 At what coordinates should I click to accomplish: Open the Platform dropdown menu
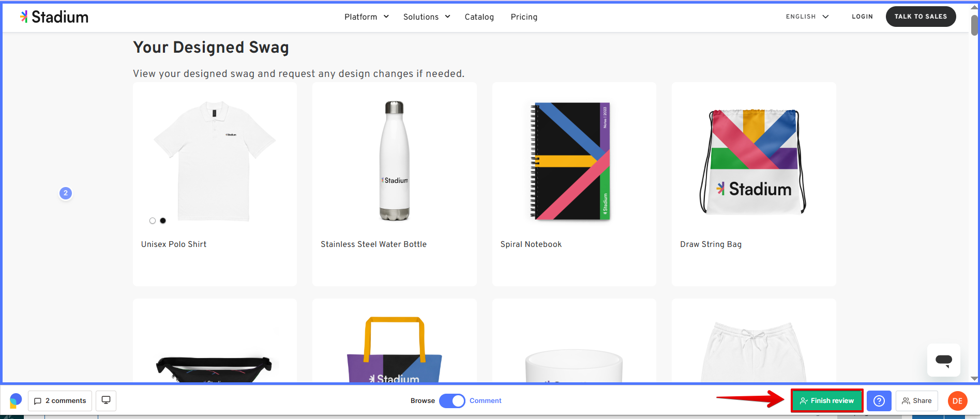[x=367, y=17]
